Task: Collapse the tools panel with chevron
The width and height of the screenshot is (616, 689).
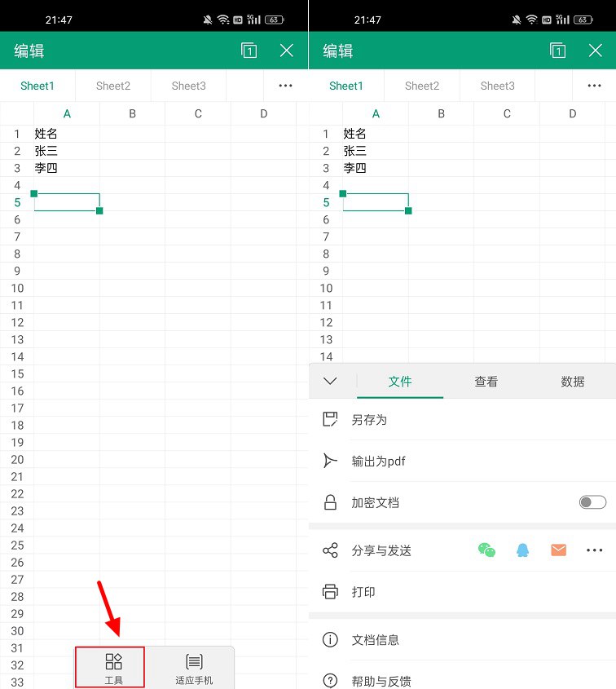Action: tap(330, 381)
